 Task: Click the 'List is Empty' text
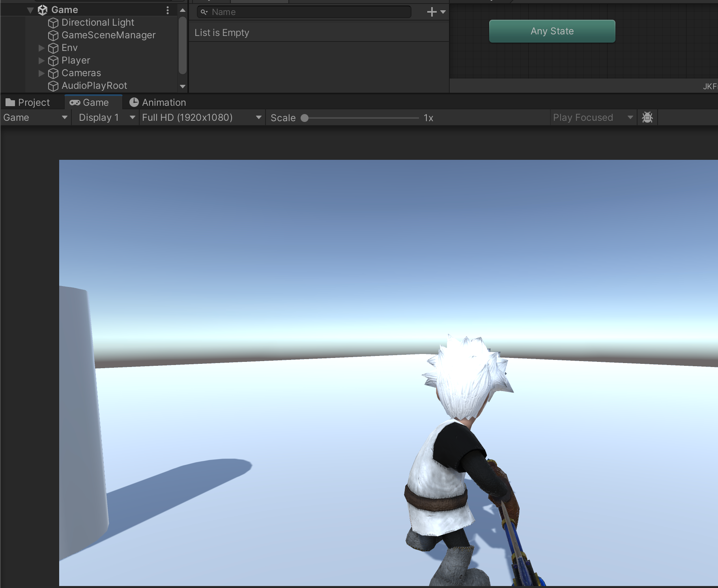(x=222, y=33)
